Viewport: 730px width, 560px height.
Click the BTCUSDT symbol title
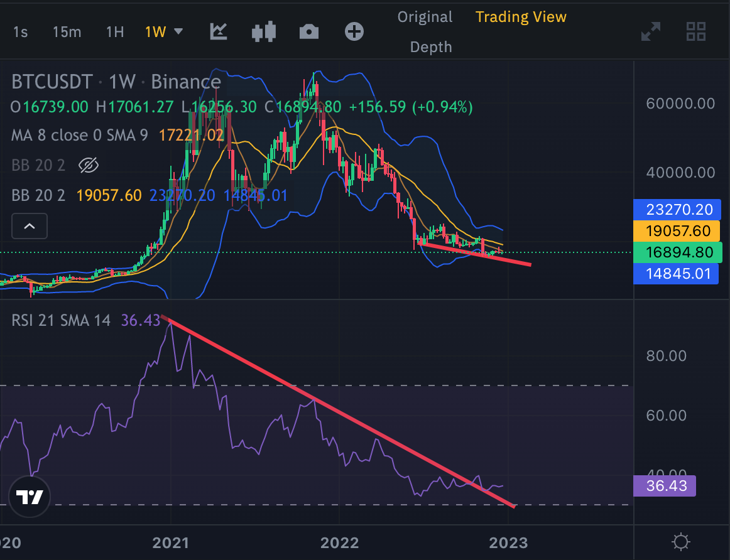click(x=52, y=82)
